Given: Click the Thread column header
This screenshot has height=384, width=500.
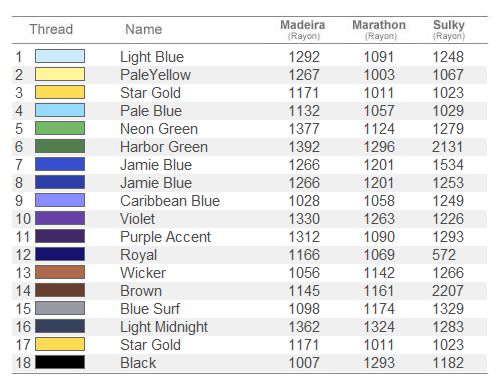Looking at the screenshot, I should click(51, 29).
